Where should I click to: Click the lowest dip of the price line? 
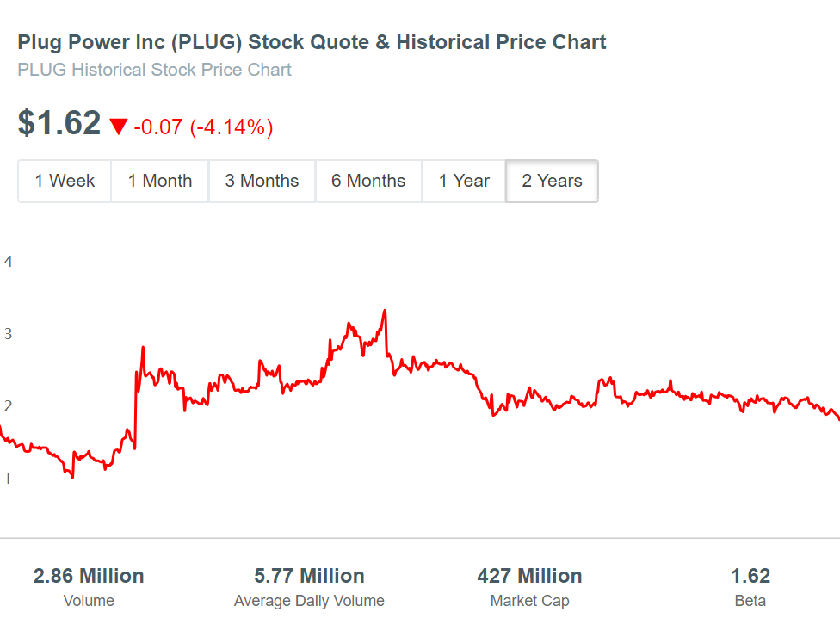pyautogui.click(x=71, y=477)
